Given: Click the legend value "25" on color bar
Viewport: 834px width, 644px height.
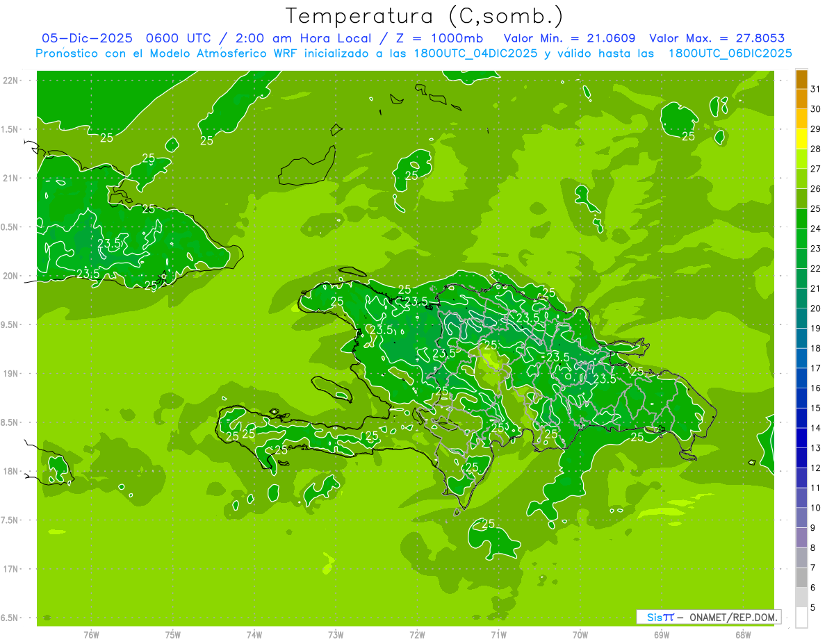Looking at the screenshot, I should tap(815, 208).
